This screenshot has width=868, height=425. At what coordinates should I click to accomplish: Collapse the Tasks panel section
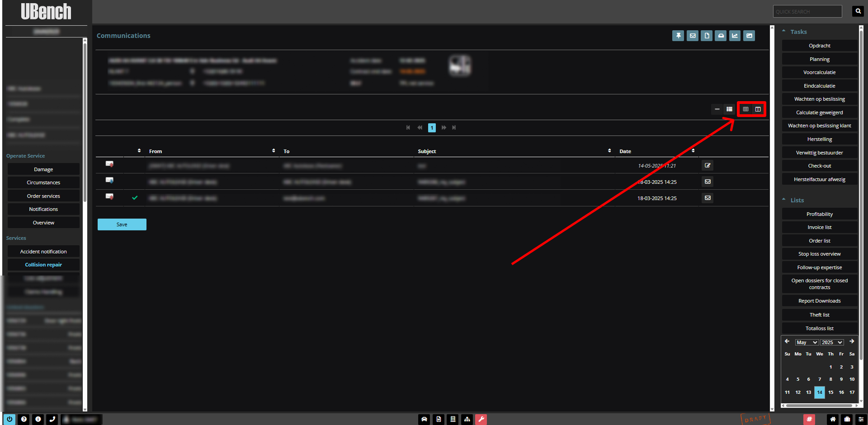tap(784, 32)
